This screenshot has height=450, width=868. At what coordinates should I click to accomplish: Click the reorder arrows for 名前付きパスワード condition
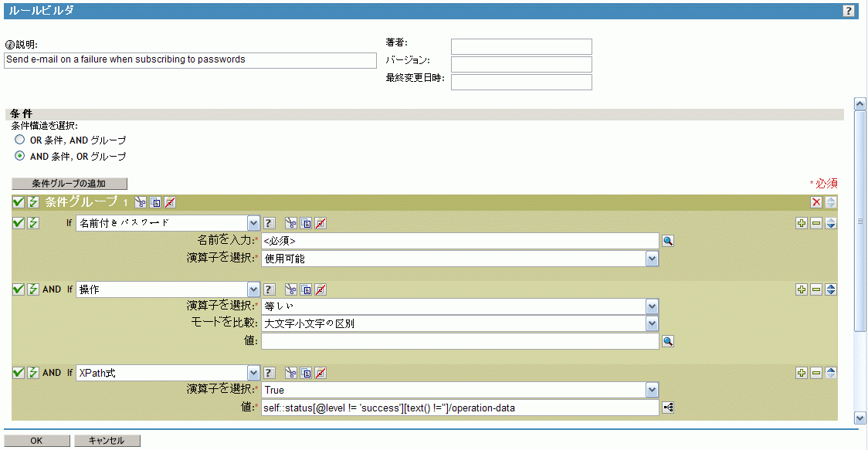(x=831, y=223)
